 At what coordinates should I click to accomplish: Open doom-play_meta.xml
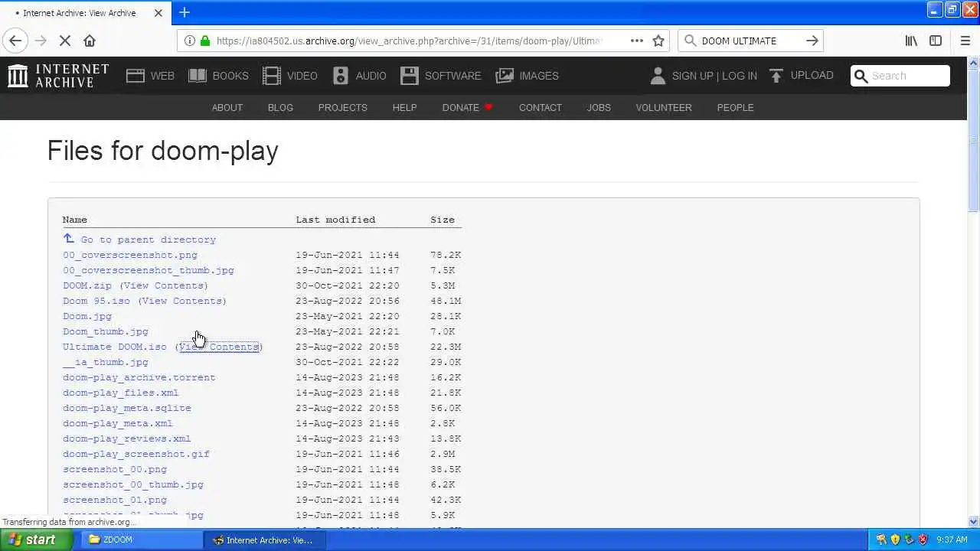(x=118, y=423)
